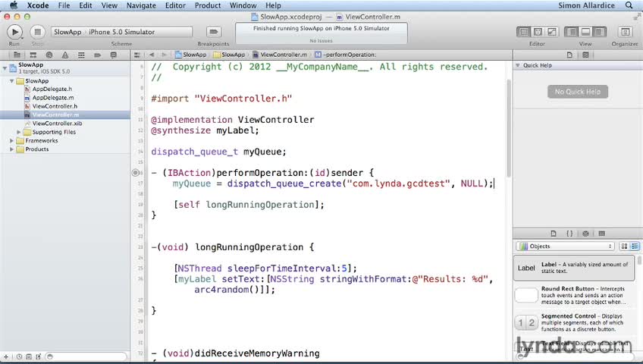Viewport: 643px width, 364px height.
Task: Choose iPhone 5.0 Simulator destination
Action: pyautogui.click(x=122, y=32)
